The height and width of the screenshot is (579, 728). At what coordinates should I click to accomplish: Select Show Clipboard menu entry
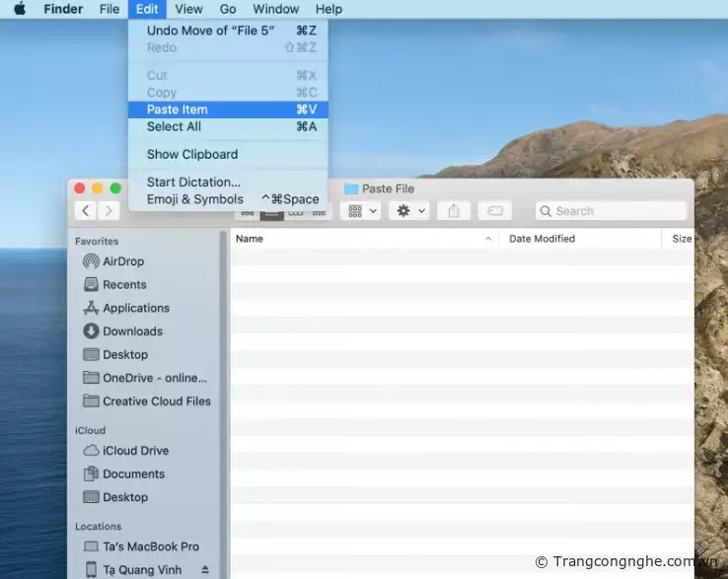[192, 154]
